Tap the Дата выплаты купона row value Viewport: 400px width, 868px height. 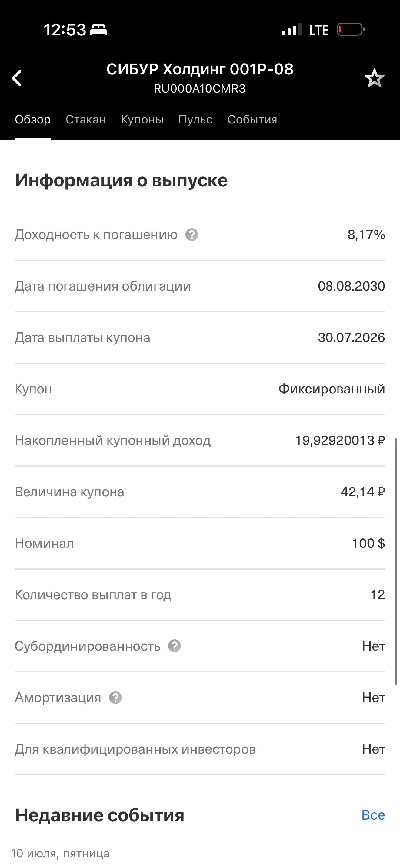click(351, 338)
